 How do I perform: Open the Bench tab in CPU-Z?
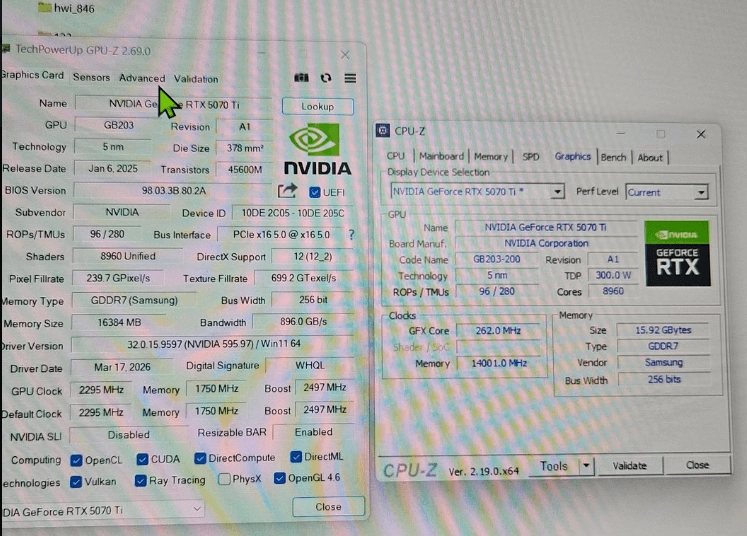click(613, 157)
